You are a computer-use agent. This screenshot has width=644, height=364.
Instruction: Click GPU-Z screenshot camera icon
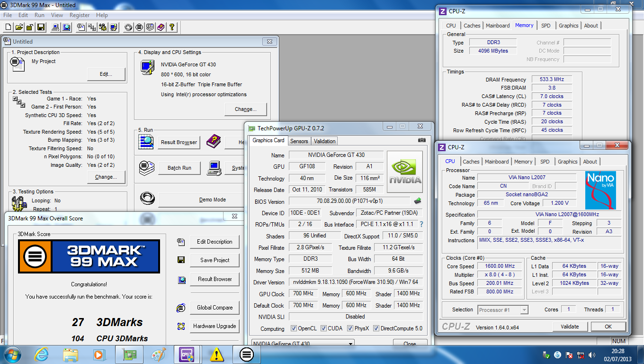[x=421, y=140]
